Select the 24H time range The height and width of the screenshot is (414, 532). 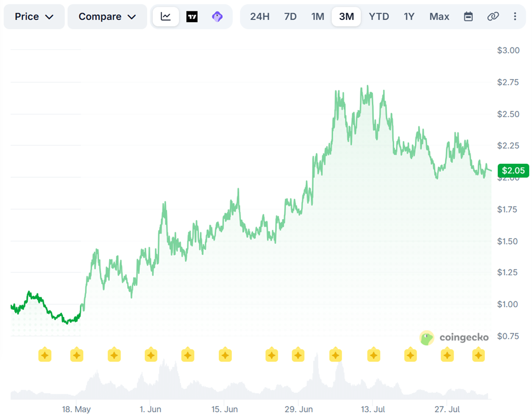(260, 16)
